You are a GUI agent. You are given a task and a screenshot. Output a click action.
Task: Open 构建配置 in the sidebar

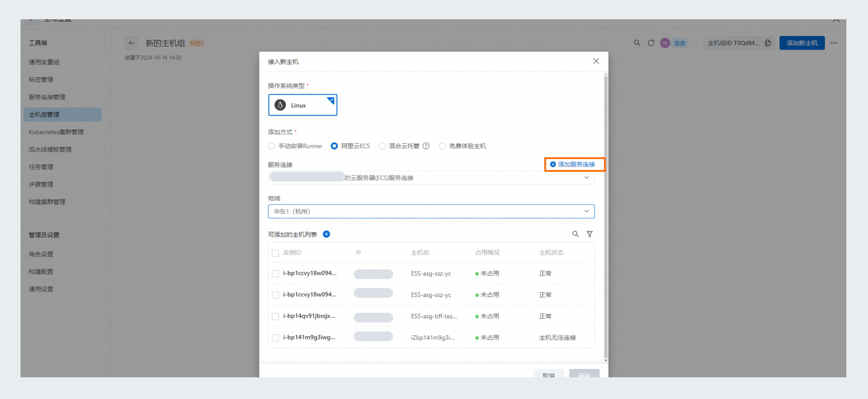click(41, 272)
